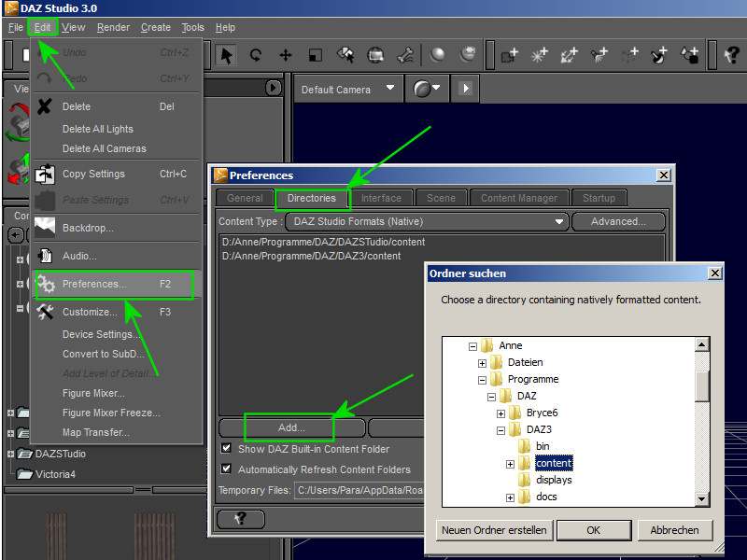The width and height of the screenshot is (747, 560).
Task: Choose Preferences... from Edit menu
Action: pyautogui.click(x=114, y=285)
